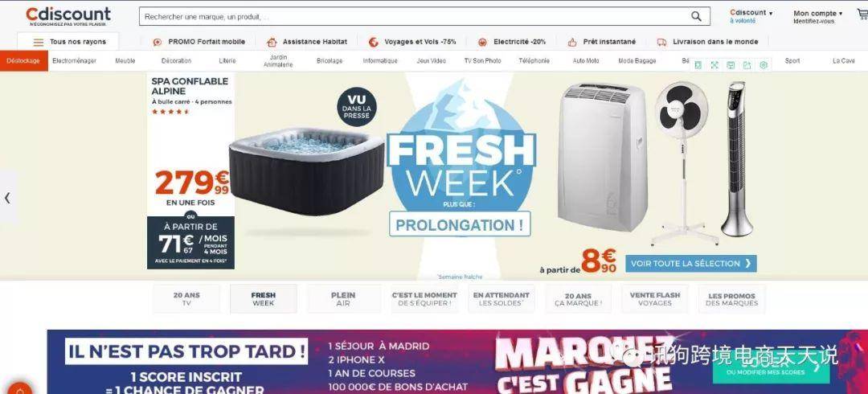Screen dimensions: 868x394
Task: Select the Déstockage menu item
Action: [x=23, y=61]
